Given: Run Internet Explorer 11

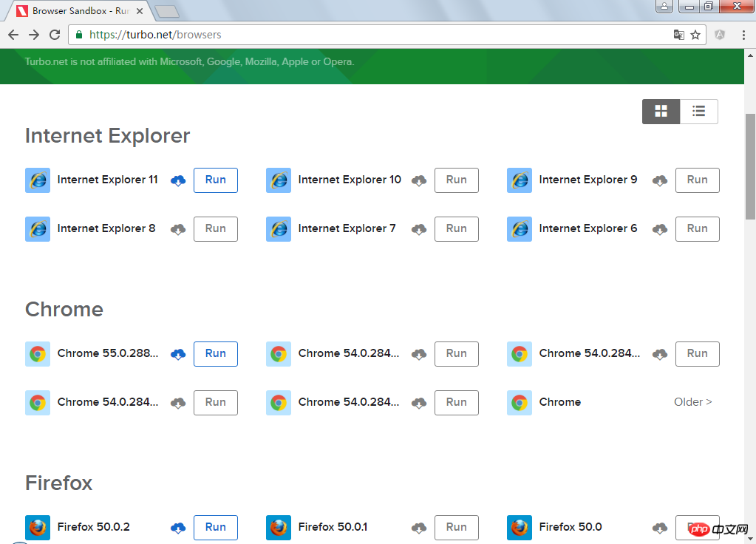Looking at the screenshot, I should click(x=216, y=180).
